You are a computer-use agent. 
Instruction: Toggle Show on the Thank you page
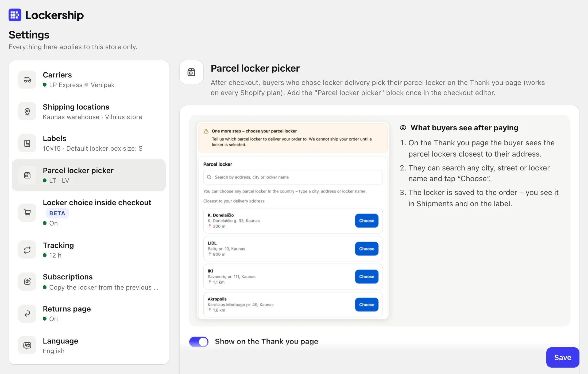coord(199,342)
